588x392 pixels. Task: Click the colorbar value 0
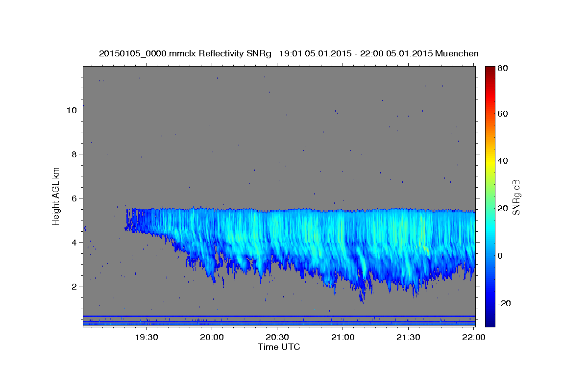coord(501,255)
